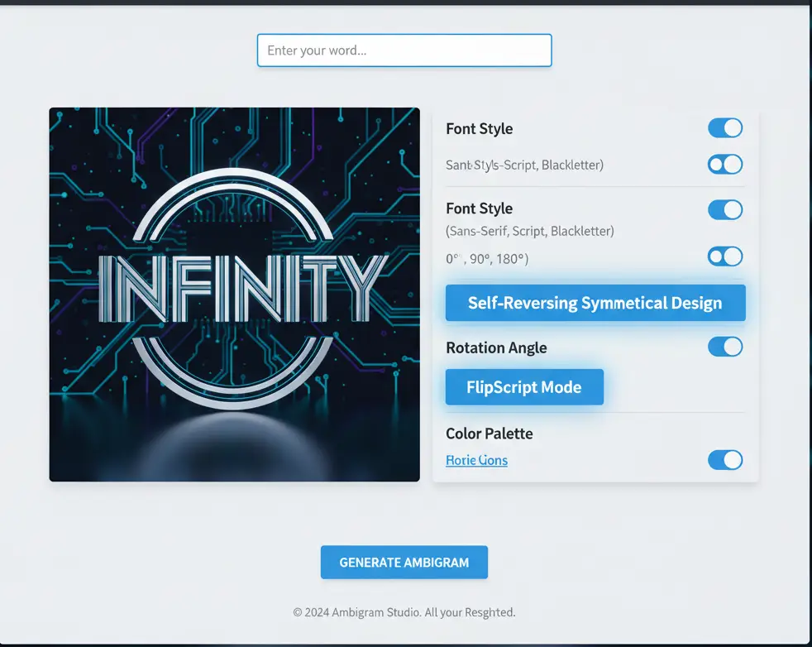812x647 pixels.
Task: Click the Color Palette heading
Action: (490, 434)
